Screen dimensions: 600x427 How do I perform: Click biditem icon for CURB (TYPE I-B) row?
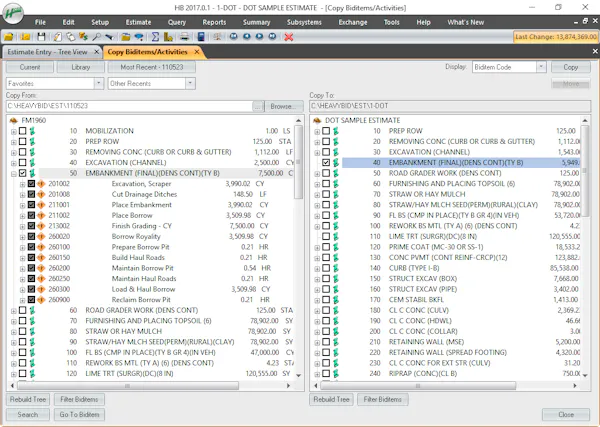(336, 268)
